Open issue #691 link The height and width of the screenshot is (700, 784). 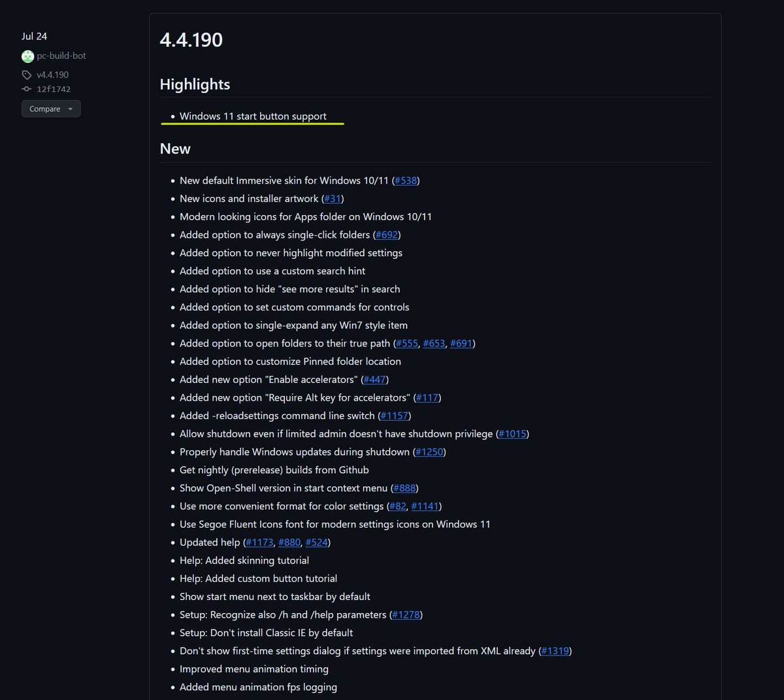point(461,343)
